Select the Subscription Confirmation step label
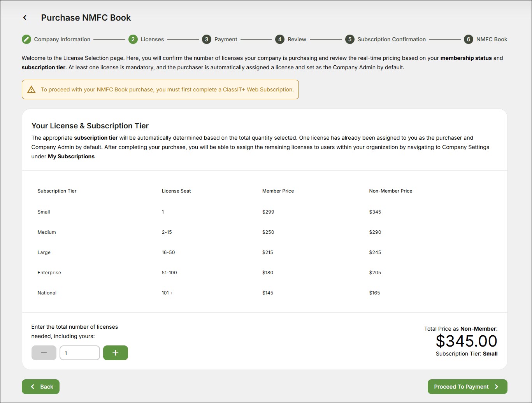The width and height of the screenshot is (532, 403). [x=391, y=39]
